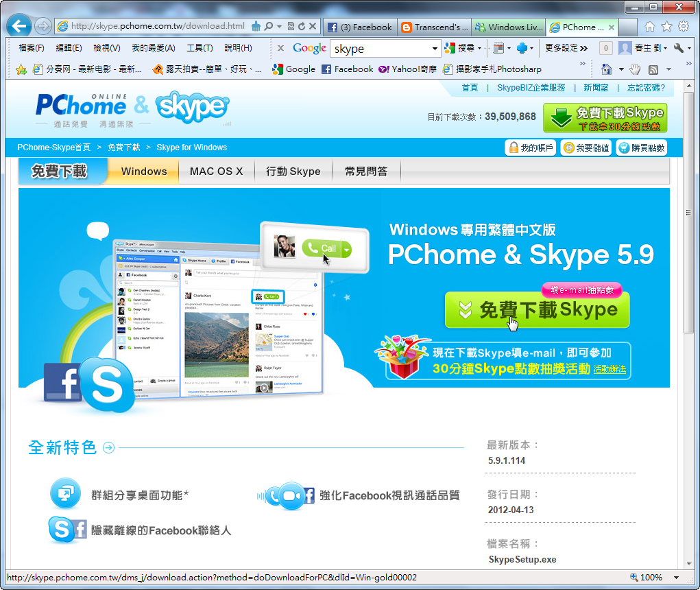The image size is (700, 590).
Task: Open the 檔案(F) menu
Action: [x=32, y=48]
